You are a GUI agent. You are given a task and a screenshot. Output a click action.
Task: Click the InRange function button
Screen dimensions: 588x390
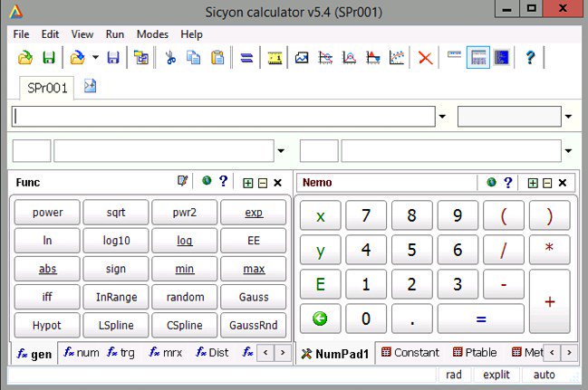point(116,297)
